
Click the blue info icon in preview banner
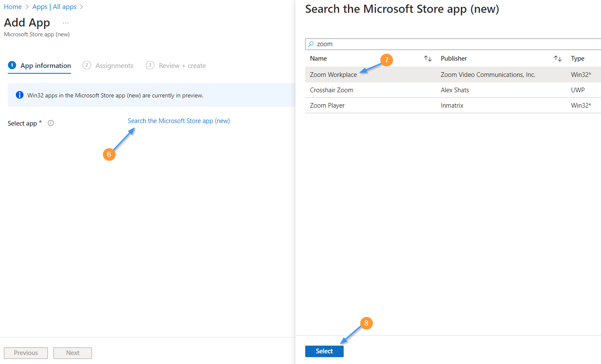point(20,95)
